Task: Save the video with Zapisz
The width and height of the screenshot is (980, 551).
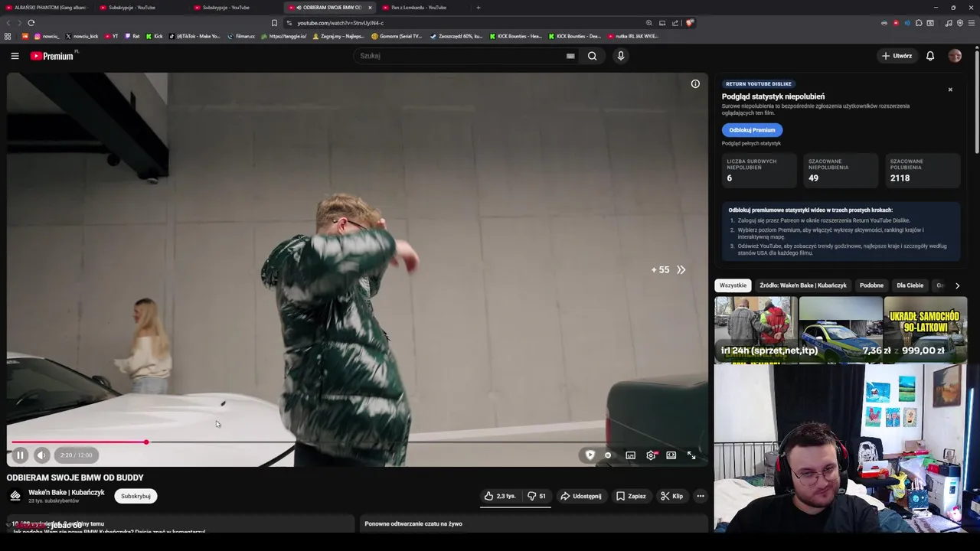Action: [631, 496]
